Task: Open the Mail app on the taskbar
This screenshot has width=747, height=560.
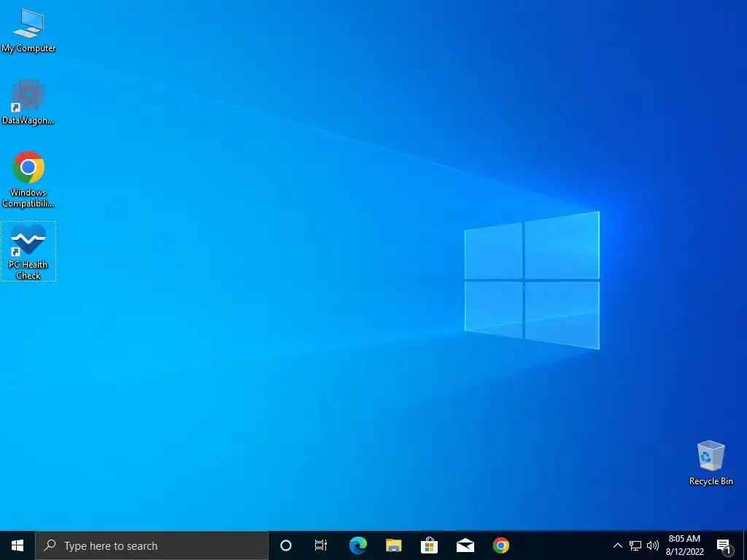Action: click(465, 545)
